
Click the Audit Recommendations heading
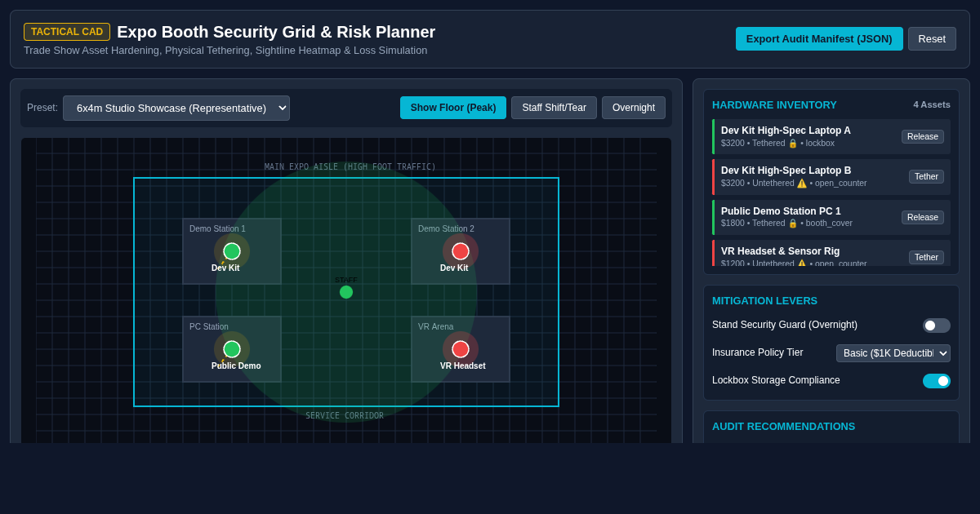tap(783, 427)
